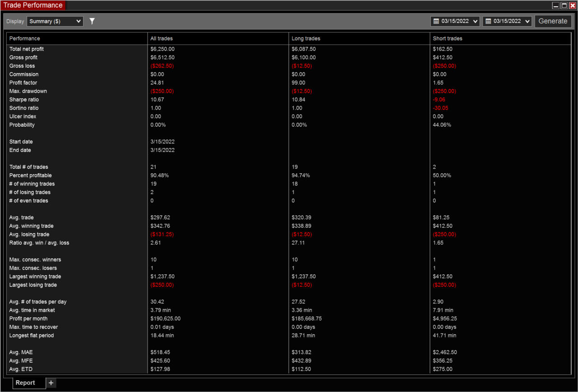The height and width of the screenshot is (392, 578).
Task: Click the $297.62 average trade value
Action: (x=160, y=217)
